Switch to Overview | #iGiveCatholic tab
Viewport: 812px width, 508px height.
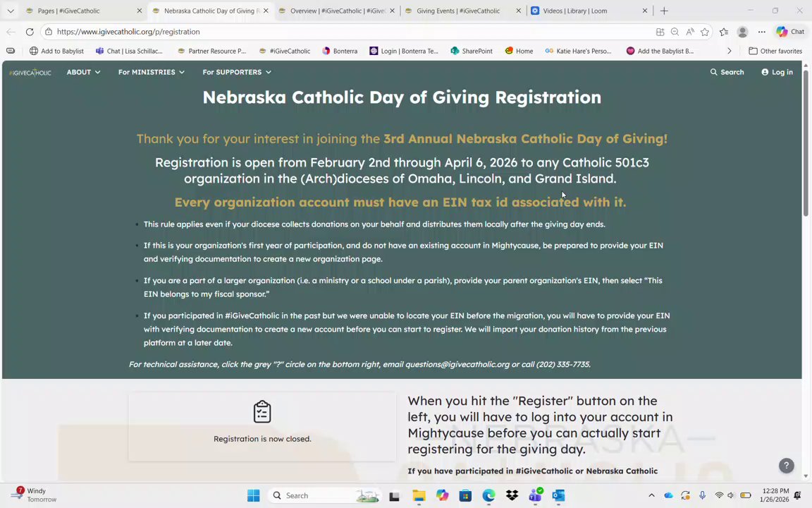pos(337,11)
